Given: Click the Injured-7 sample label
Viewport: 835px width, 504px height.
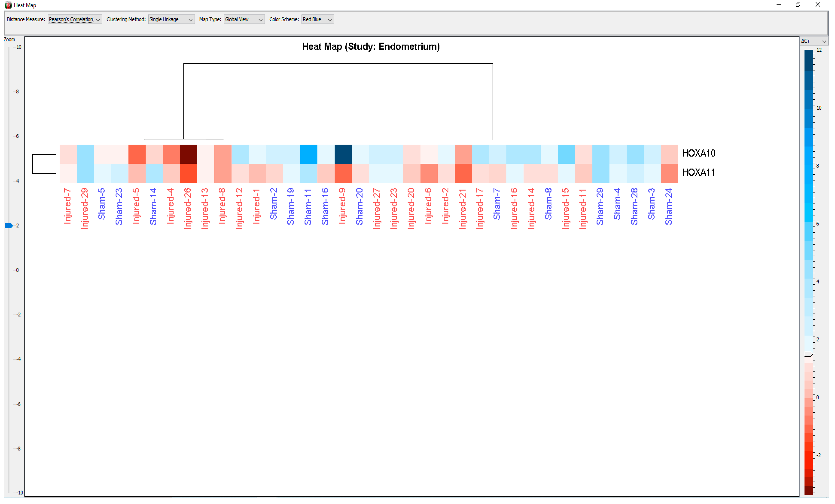Looking at the screenshot, I should point(68,206).
